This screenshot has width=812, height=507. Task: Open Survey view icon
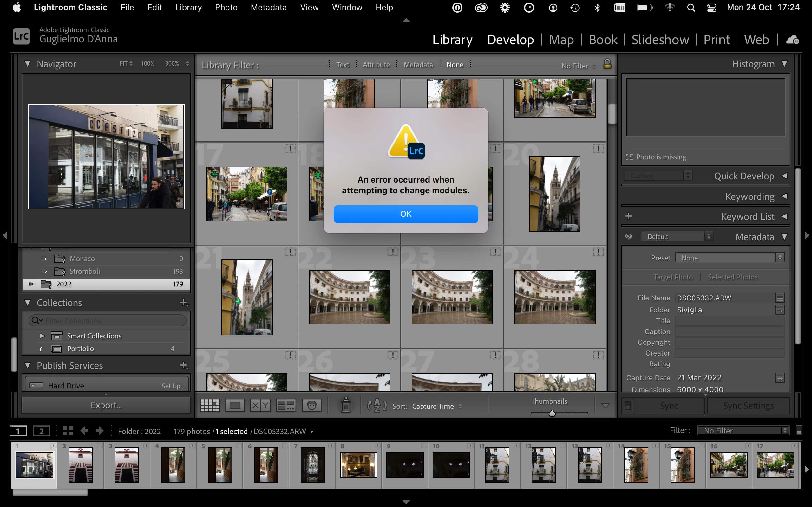point(285,405)
